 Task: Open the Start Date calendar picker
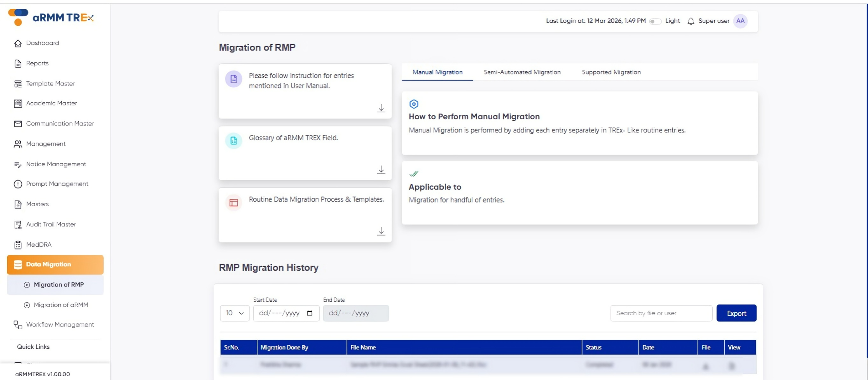[309, 313]
